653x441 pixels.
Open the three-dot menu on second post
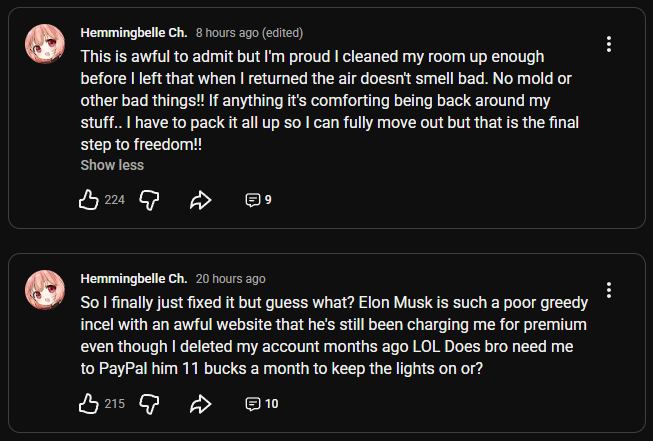point(609,290)
